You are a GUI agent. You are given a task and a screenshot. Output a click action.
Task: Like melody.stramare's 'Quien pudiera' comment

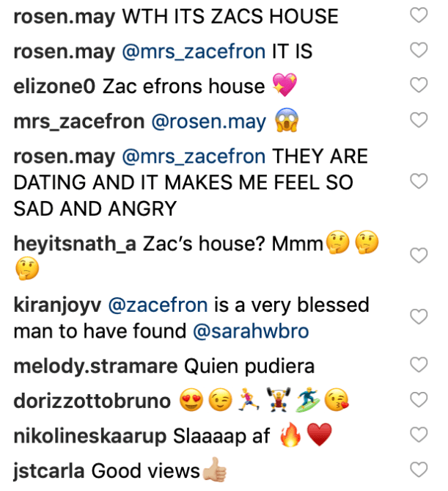pos(419,364)
